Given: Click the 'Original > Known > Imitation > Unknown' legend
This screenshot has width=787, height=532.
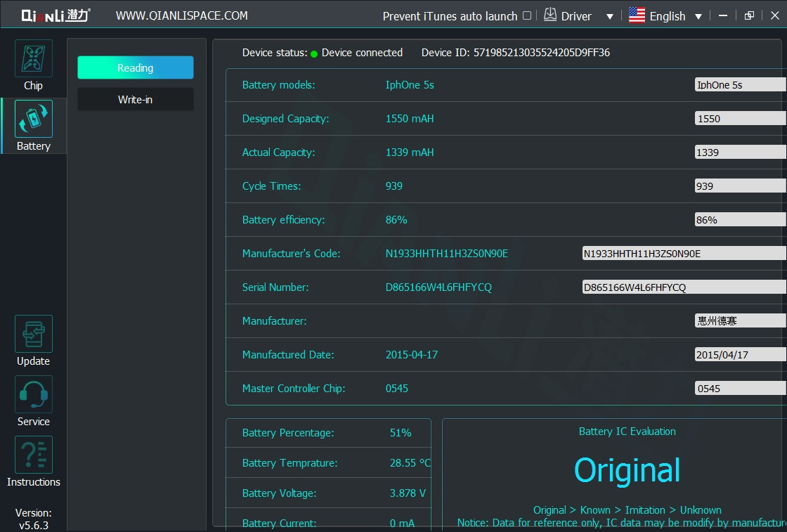Looking at the screenshot, I should tap(627, 510).
